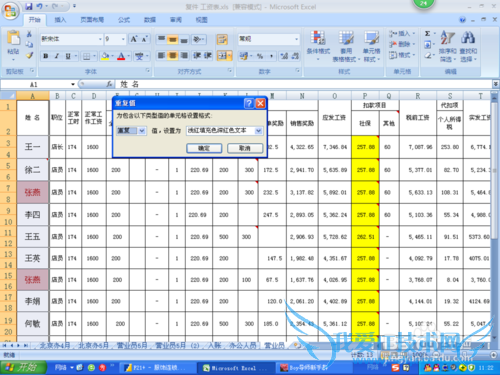
Task: Click 确定 in duplicate values dialog
Action: (x=204, y=148)
